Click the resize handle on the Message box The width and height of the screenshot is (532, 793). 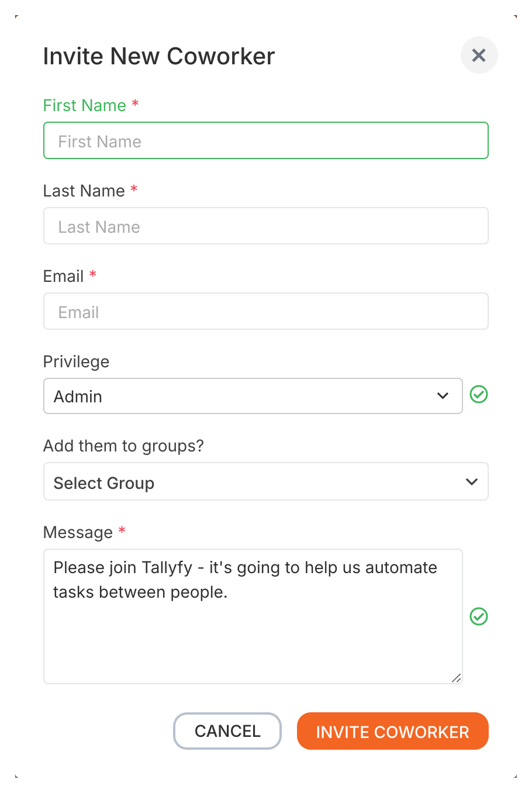[457, 679]
